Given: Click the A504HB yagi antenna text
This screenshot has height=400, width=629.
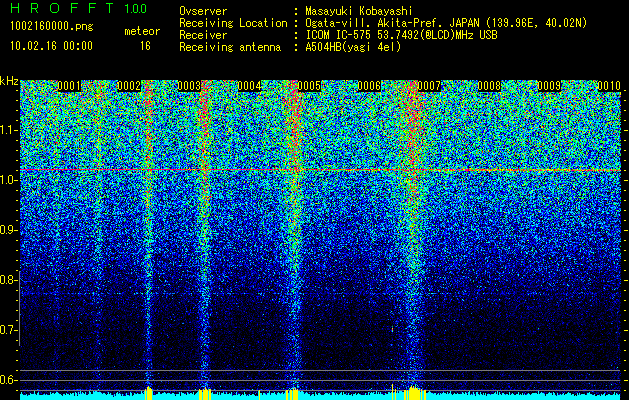Looking at the screenshot, I should tap(353, 47).
